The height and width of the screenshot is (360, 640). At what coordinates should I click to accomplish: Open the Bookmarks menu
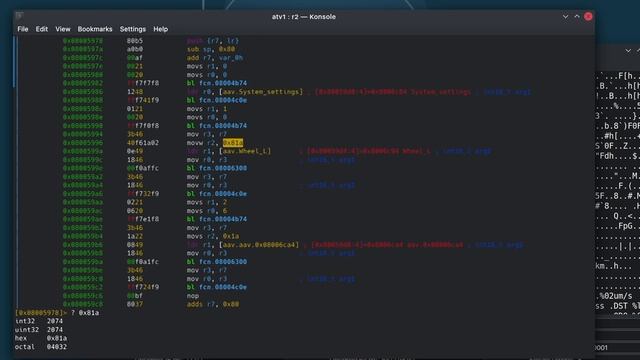coord(95,29)
